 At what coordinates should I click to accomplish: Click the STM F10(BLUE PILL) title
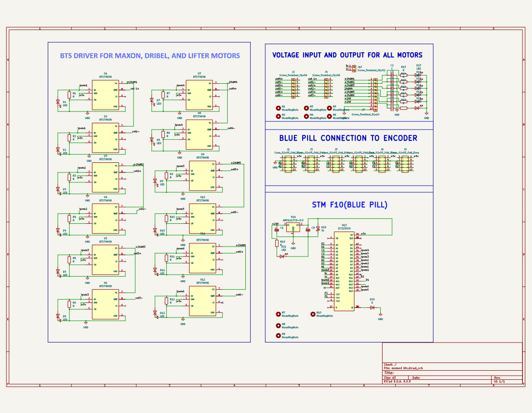(x=349, y=205)
